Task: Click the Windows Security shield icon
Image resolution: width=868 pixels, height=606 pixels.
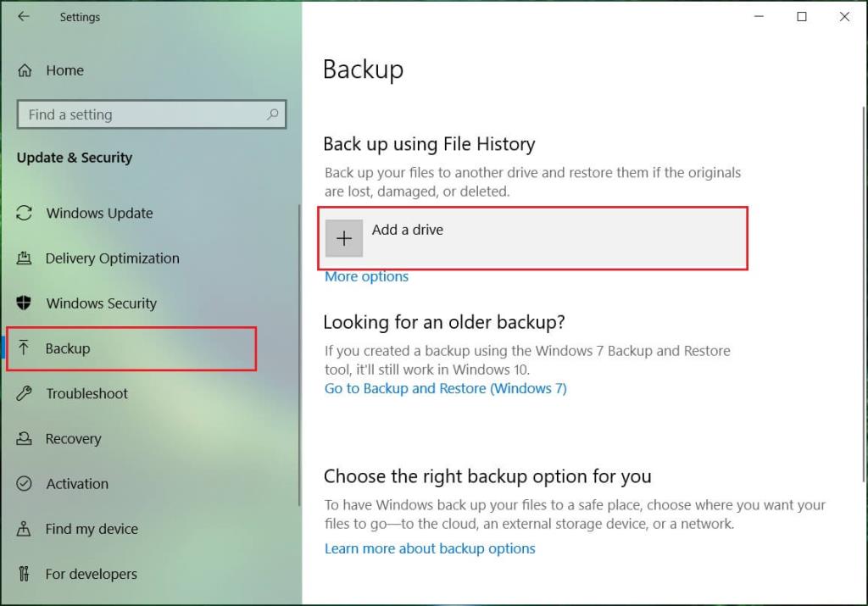Action: coord(25,303)
